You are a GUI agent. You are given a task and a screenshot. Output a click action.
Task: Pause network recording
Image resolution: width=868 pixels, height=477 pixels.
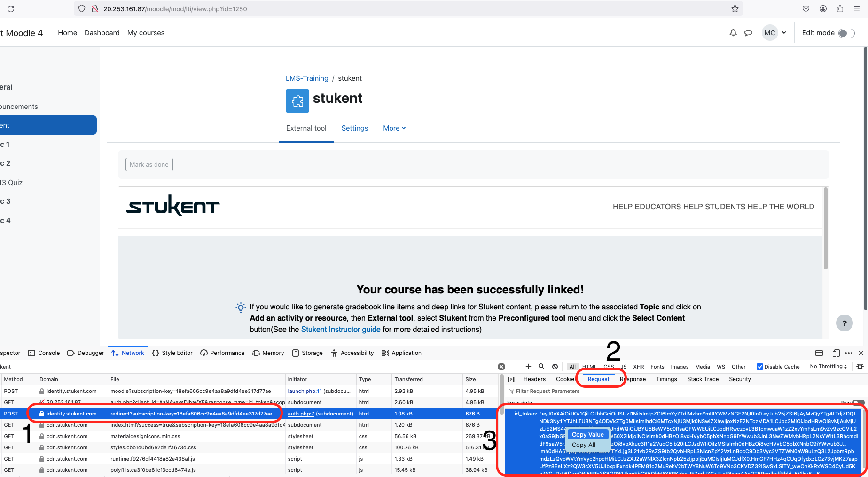point(516,367)
